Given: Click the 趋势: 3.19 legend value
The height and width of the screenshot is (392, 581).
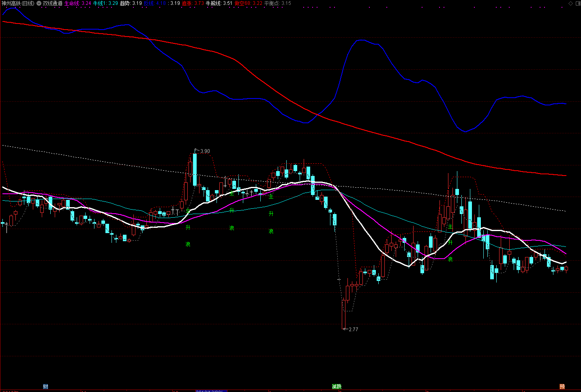Looking at the screenshot, I should click(x=131, y=3).
